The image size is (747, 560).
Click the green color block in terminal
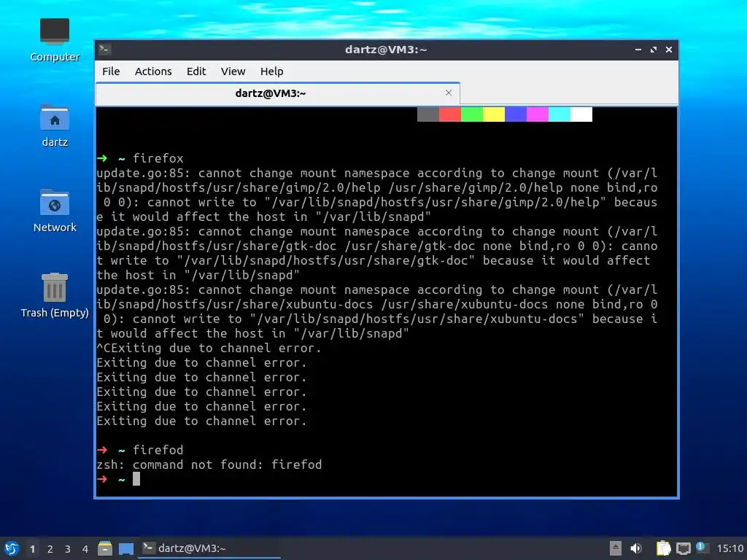click(x=472, y=114)
